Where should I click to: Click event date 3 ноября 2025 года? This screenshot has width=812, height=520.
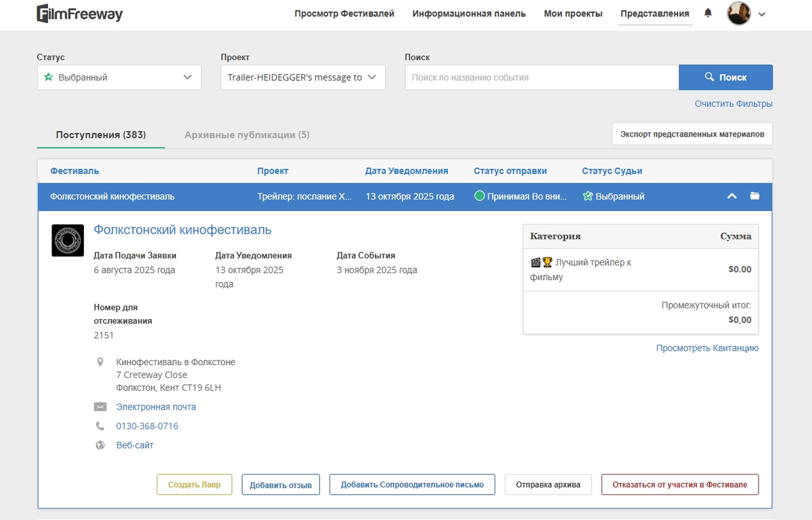tap(377, 270)
